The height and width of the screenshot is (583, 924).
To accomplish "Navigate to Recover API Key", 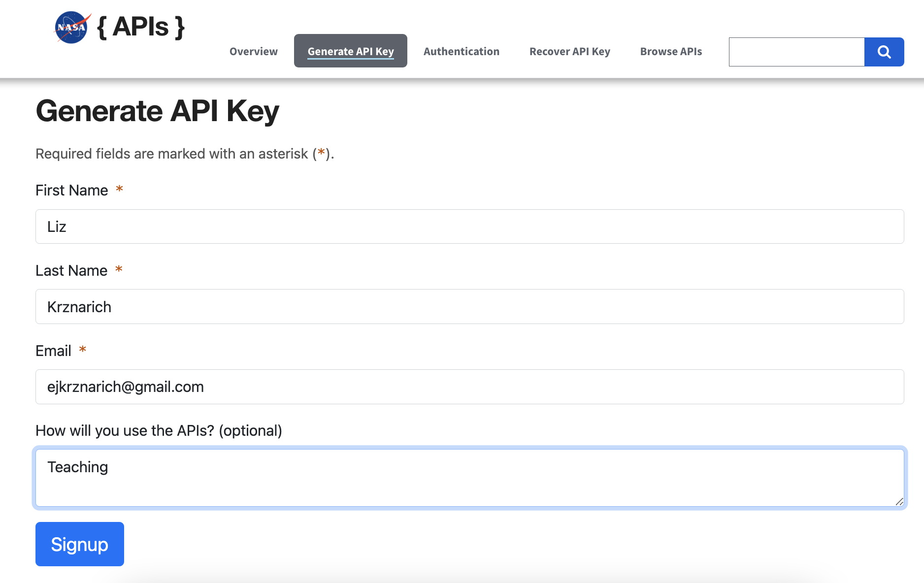I will [x=569, y=52].
